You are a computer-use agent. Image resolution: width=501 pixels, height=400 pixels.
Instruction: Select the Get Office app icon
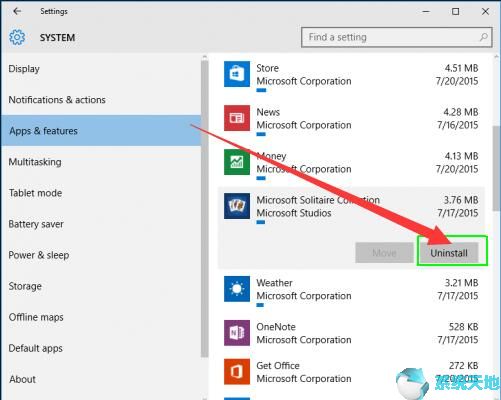(x=237, y=371)
